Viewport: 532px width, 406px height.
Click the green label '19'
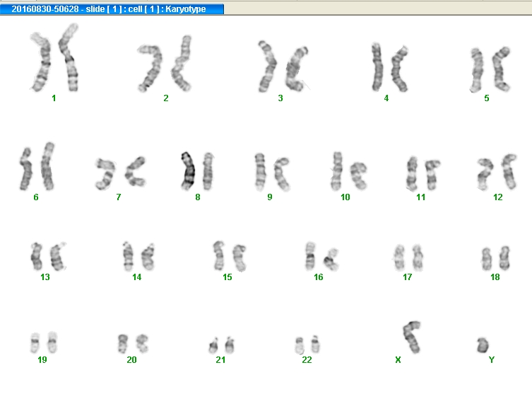42,359
